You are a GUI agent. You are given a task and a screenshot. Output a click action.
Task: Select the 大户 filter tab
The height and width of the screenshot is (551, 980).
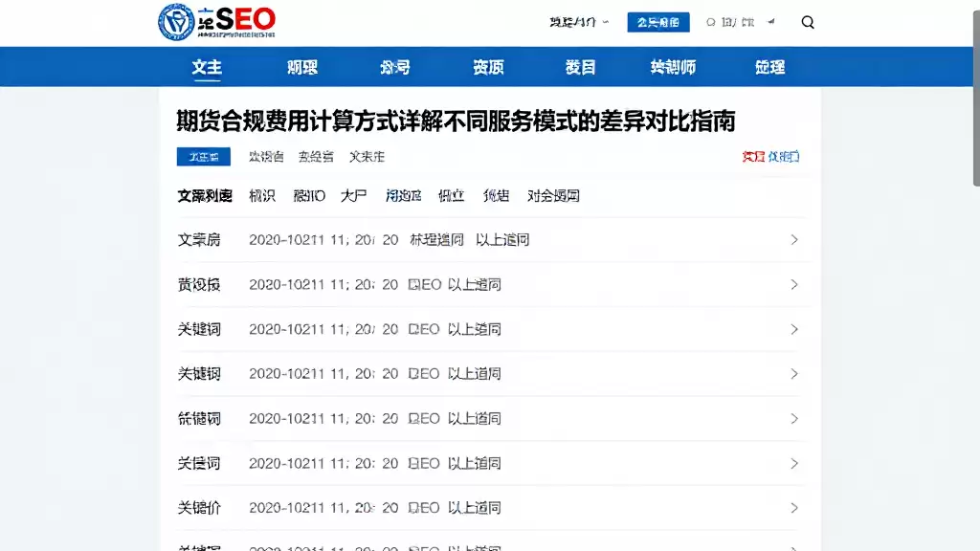click(x=354, y=196)
